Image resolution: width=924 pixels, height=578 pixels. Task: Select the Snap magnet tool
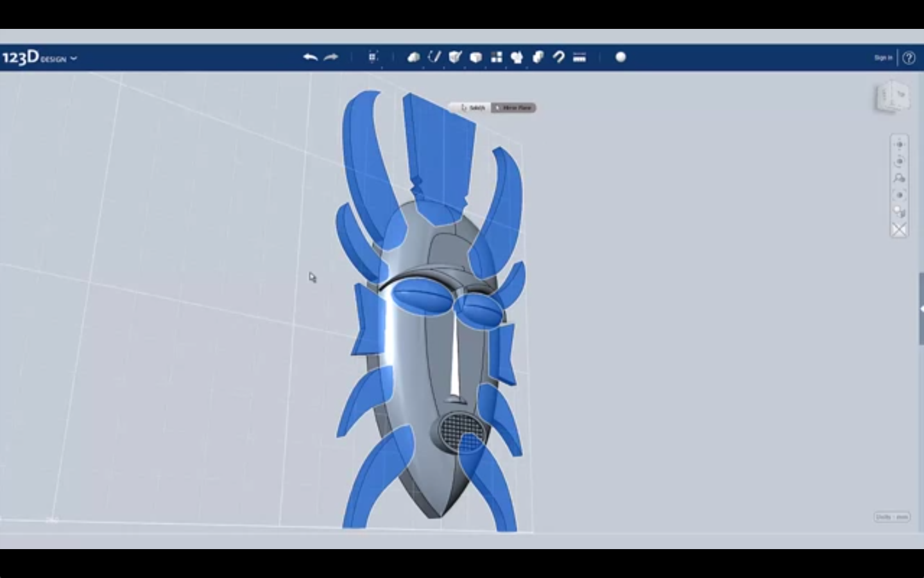pos(558,57)
